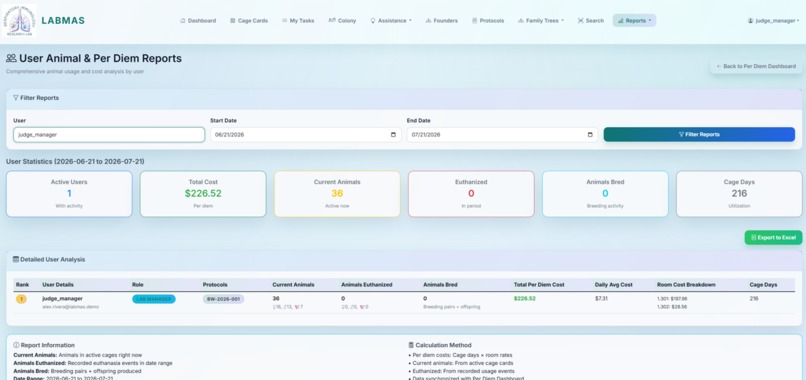
Task: Apply filters with Filter Reports button
Action: [x=699, y=134]
